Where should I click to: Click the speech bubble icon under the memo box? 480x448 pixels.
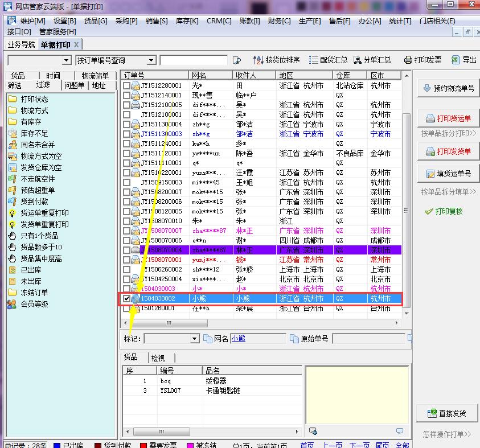pos(400,431)
